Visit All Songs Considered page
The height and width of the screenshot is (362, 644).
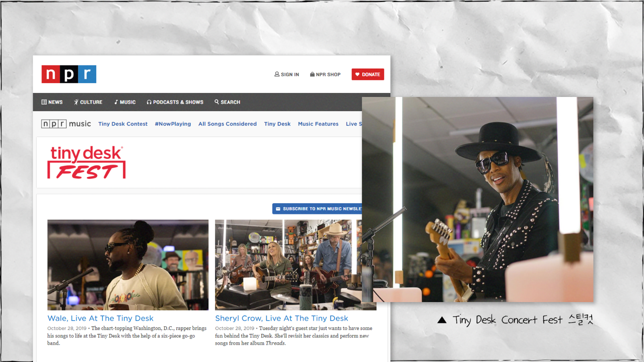pos(227,124)
